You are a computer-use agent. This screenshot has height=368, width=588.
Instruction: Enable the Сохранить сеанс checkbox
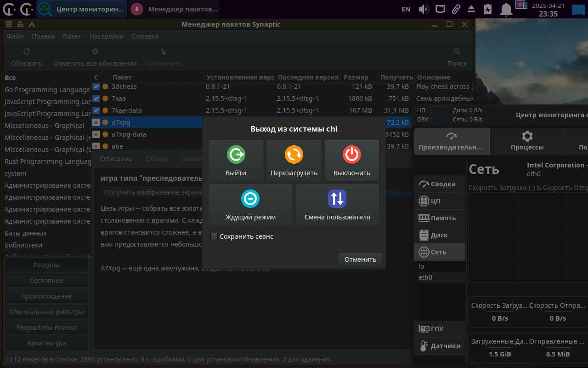[x=214, y=236]
